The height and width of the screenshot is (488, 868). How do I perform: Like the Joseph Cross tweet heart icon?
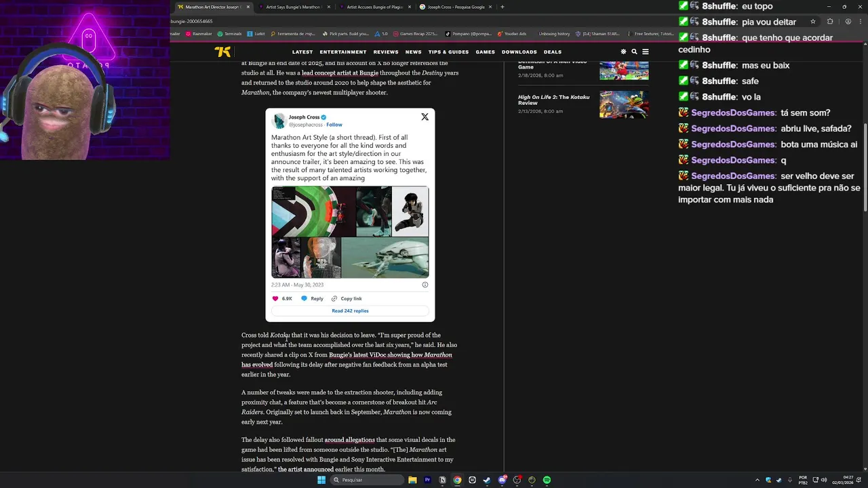click(275, 298)
